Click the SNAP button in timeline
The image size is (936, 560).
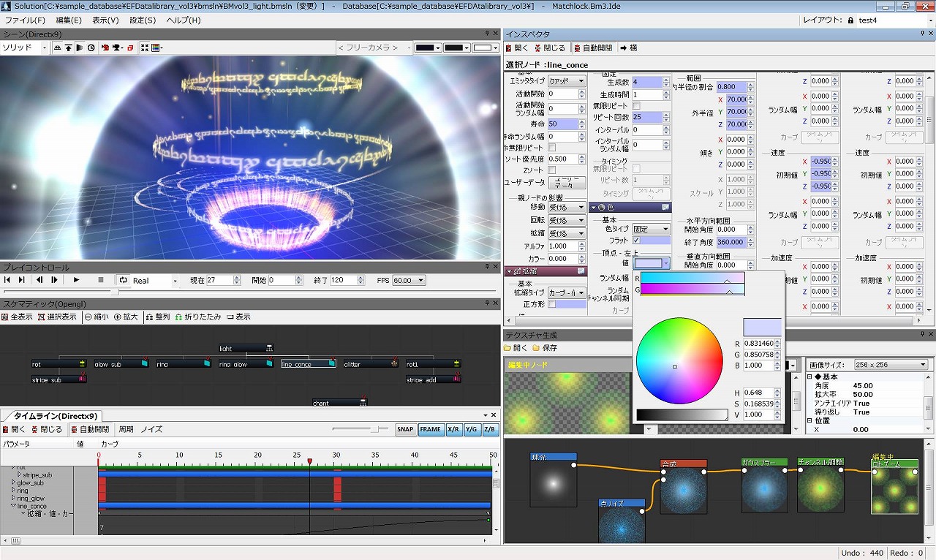coord(405,429)
